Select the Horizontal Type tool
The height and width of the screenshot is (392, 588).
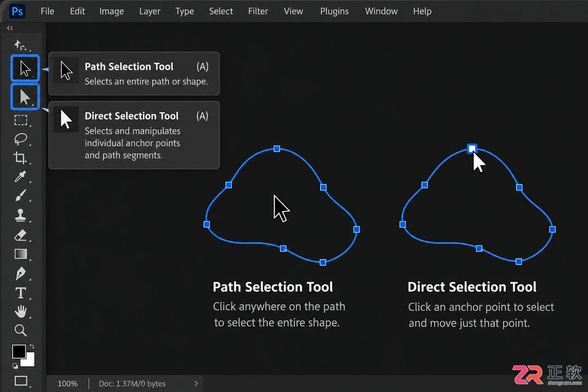coord(20,293)
